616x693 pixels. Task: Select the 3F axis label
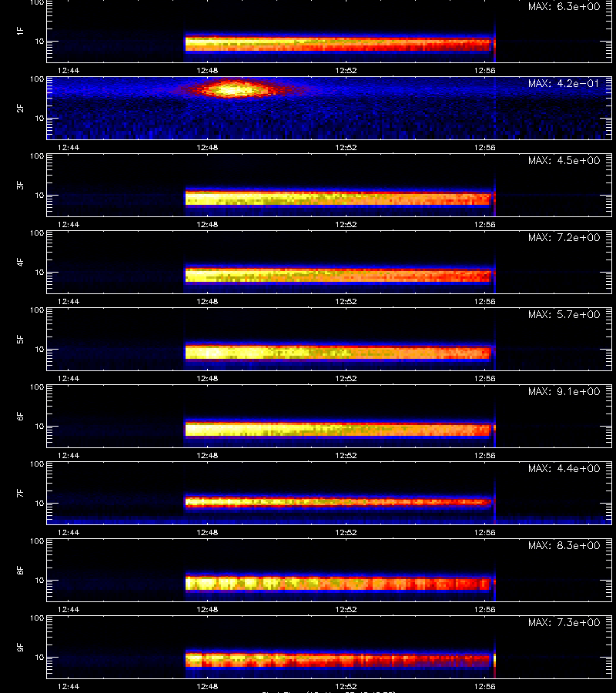[x=20, y=185]
